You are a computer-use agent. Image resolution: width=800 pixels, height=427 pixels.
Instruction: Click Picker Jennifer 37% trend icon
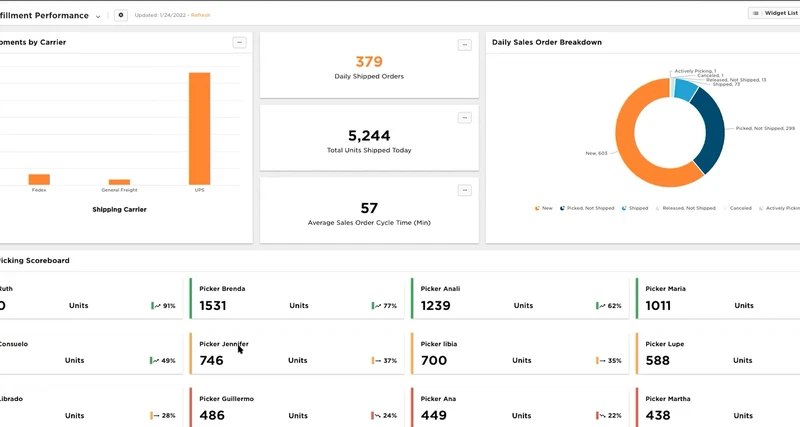coord(377,361)
